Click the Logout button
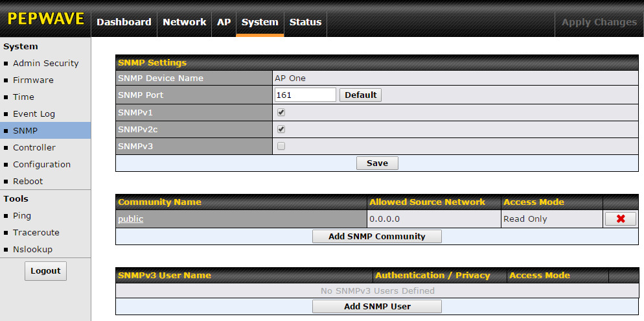This screenshot has height=321, width=644. coord(45,271)
